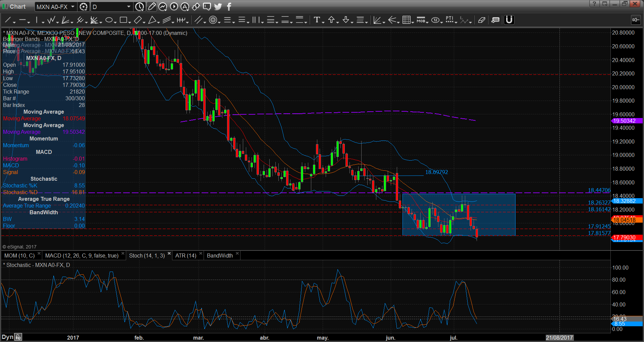The image size is (644, 342).
Task: Switch to the MACD (12, 26, C, 9) tab
Action: [82, 255]
